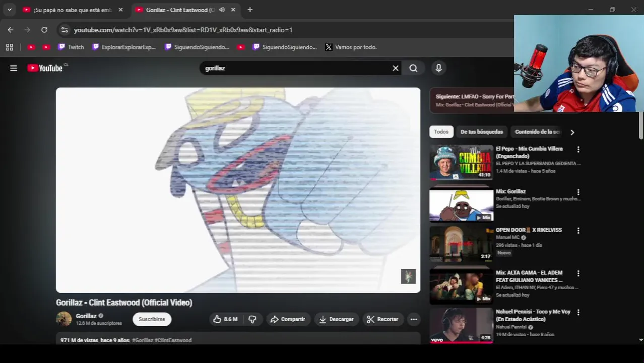View site information icon in address bar
The image size is (644, 363).
pos(64,30)
